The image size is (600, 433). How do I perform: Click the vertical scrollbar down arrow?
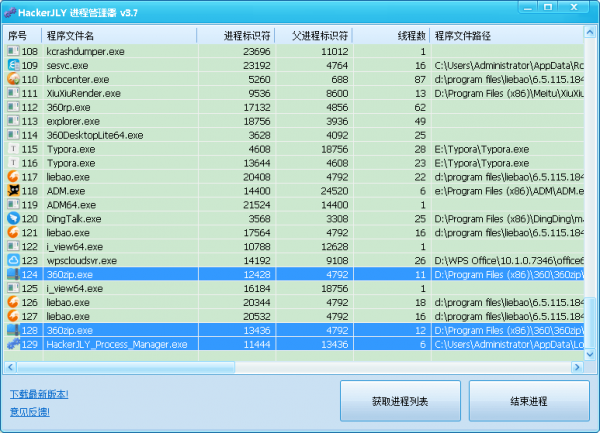[x=590, y=354]
